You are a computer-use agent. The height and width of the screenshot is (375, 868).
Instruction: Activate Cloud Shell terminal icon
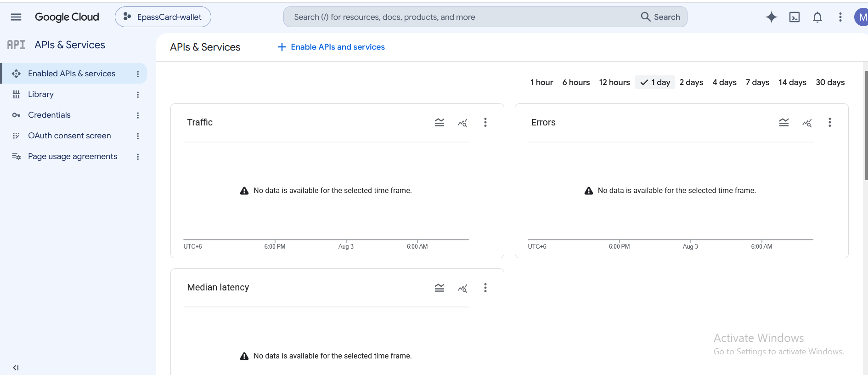[795, 17]
